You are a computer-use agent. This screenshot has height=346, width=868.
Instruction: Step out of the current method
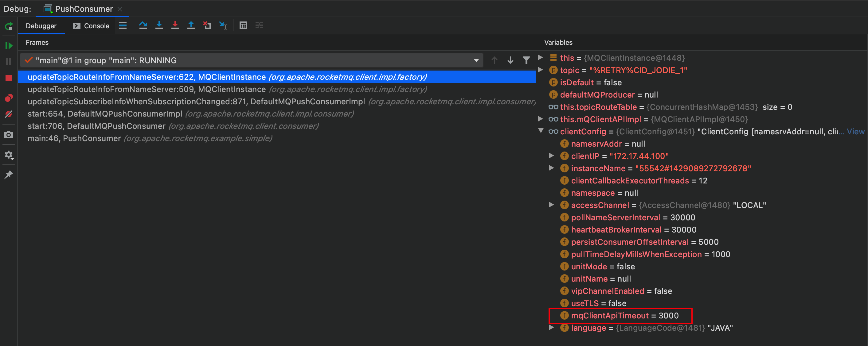click(191, 25)
